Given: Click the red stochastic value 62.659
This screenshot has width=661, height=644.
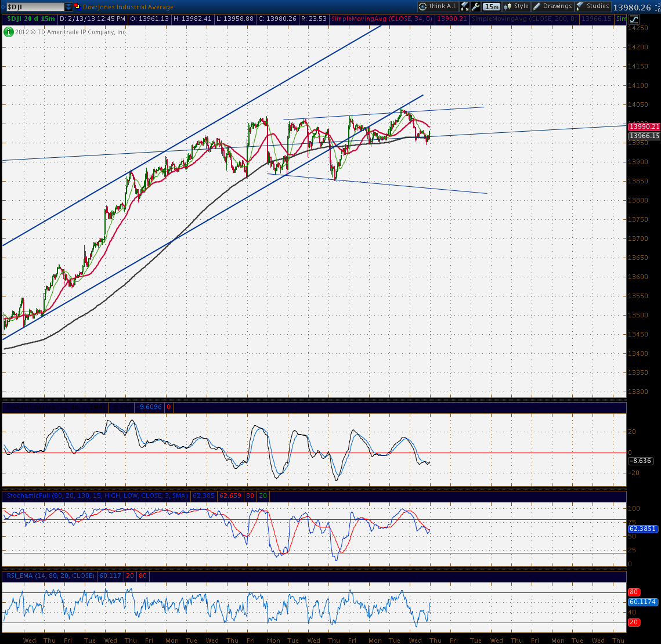Looking at the screenshot, I should 230,495.
